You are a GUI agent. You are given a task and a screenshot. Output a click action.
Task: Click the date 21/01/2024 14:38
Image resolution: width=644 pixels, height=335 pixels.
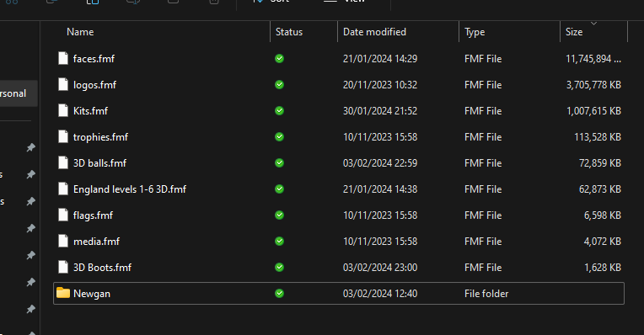(380, 189)
